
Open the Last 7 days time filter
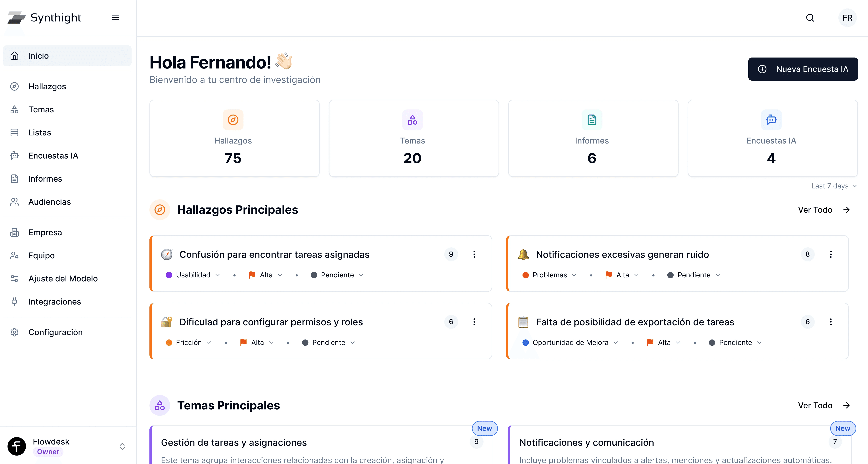click(834, 186)
